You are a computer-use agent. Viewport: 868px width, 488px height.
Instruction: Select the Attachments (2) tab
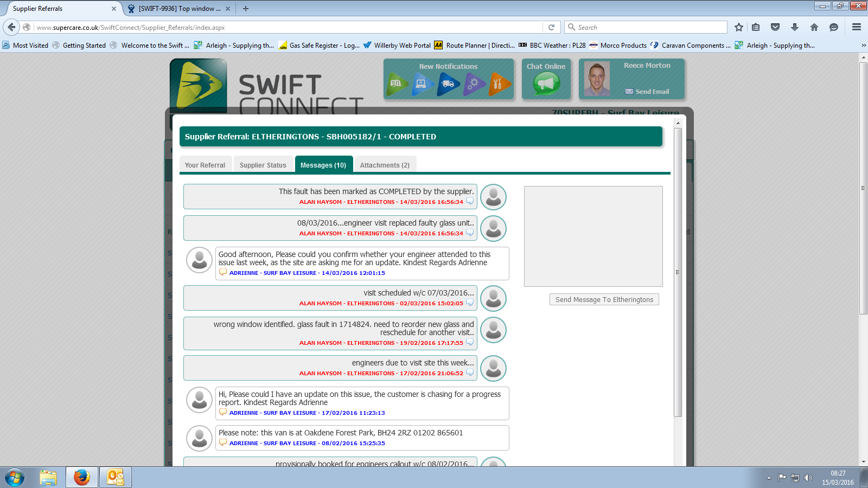pos(385,165)
